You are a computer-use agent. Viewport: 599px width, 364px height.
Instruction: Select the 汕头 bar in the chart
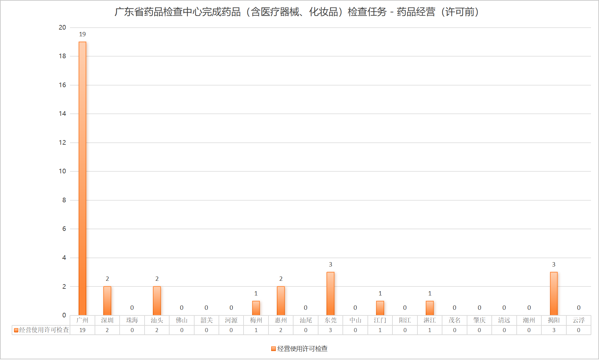click(157, 301)
